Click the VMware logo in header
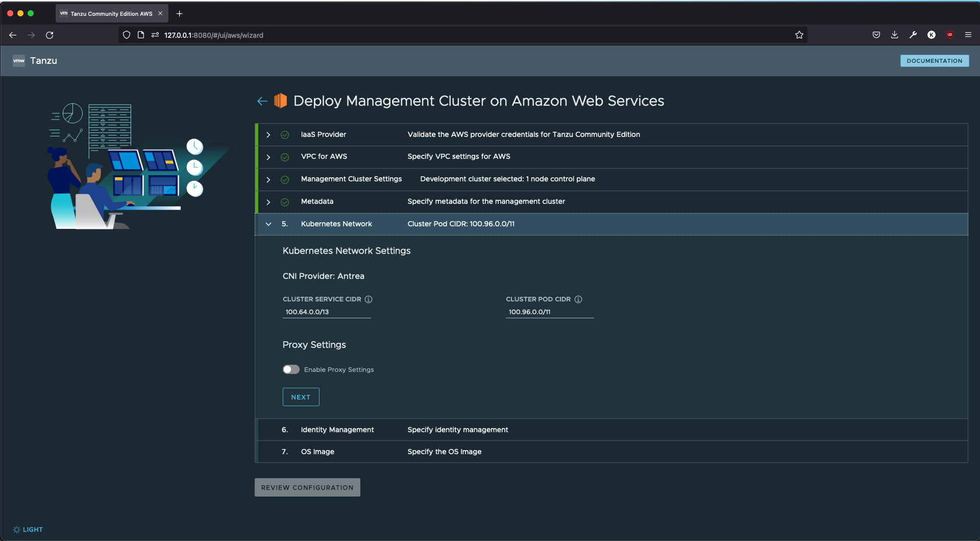This screenshot has width=980, height=541. point(19,61)
